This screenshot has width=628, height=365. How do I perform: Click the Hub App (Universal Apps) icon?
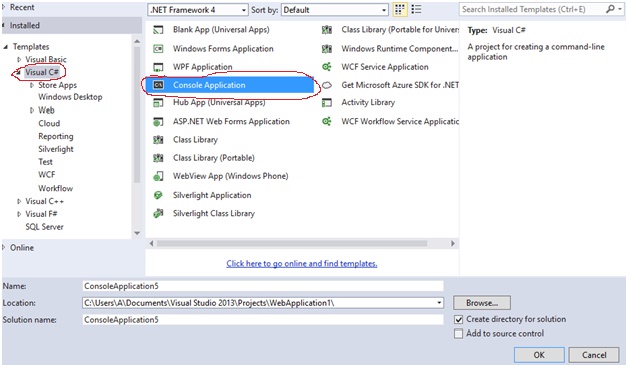click(x=159, y=103)
